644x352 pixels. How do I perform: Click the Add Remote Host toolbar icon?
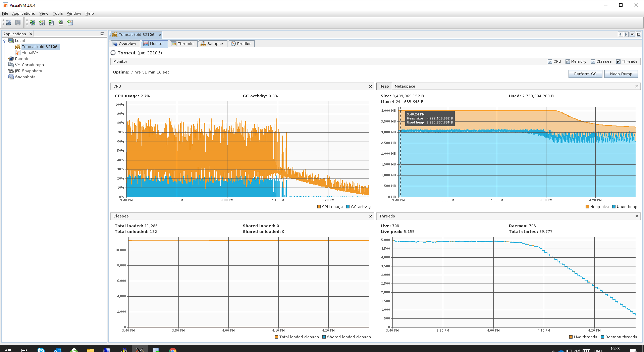(33, 22)
